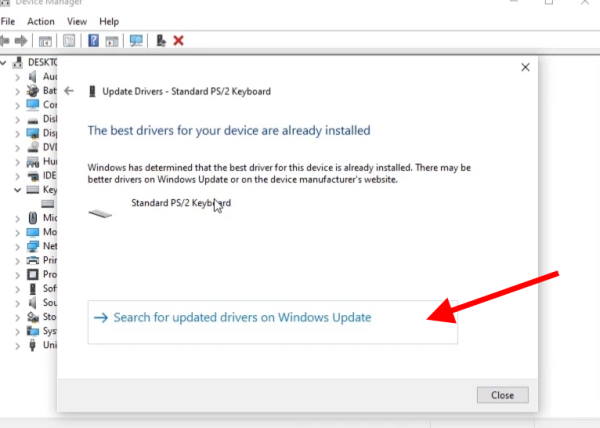Select the Keyboards category icon

point(33,190)
